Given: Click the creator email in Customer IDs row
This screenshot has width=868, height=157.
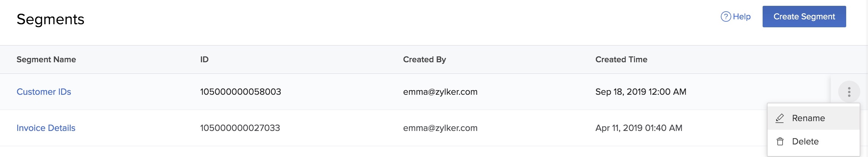Looking at the screenshot, I should pos(440,92).
